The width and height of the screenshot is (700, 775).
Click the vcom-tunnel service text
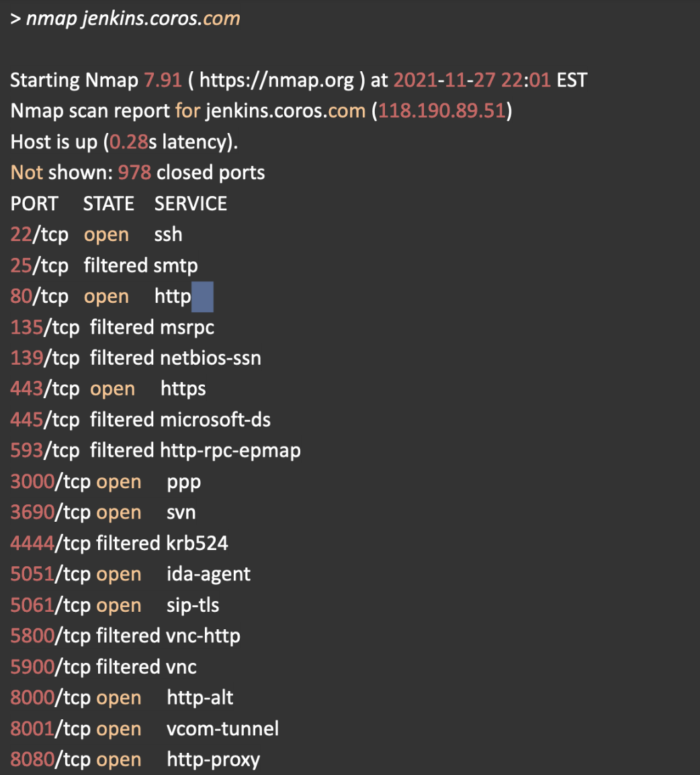(223, 729)
